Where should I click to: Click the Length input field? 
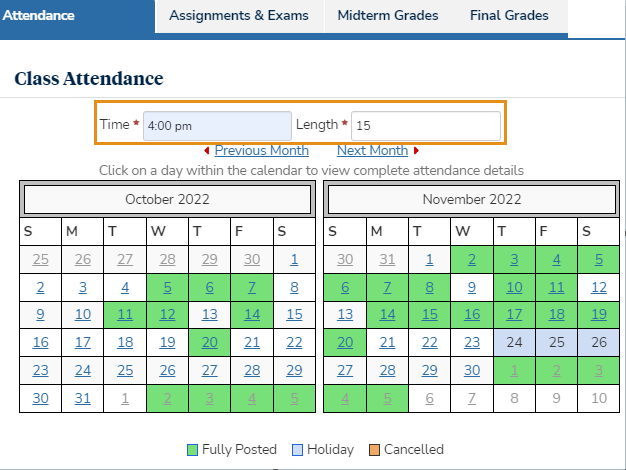(x=425, y=126)
